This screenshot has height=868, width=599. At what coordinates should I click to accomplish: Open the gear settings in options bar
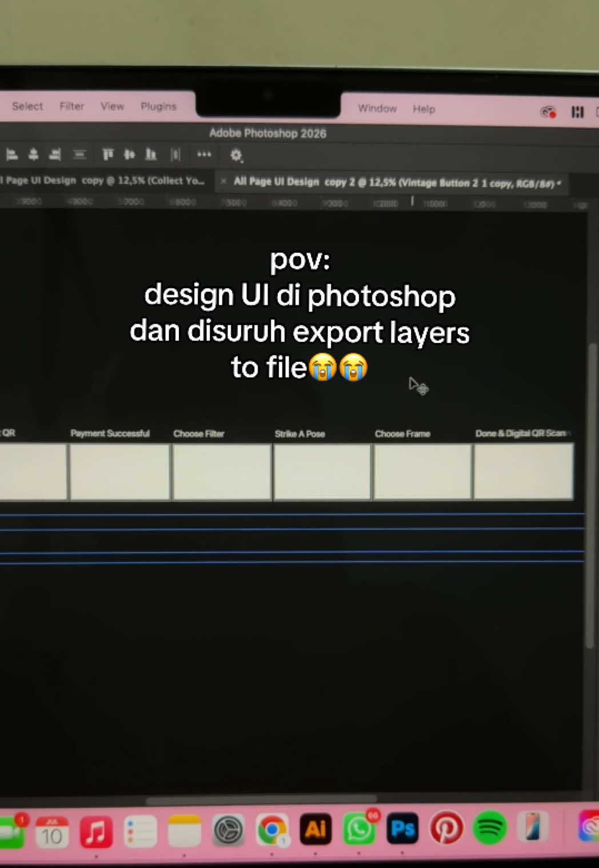236,155
